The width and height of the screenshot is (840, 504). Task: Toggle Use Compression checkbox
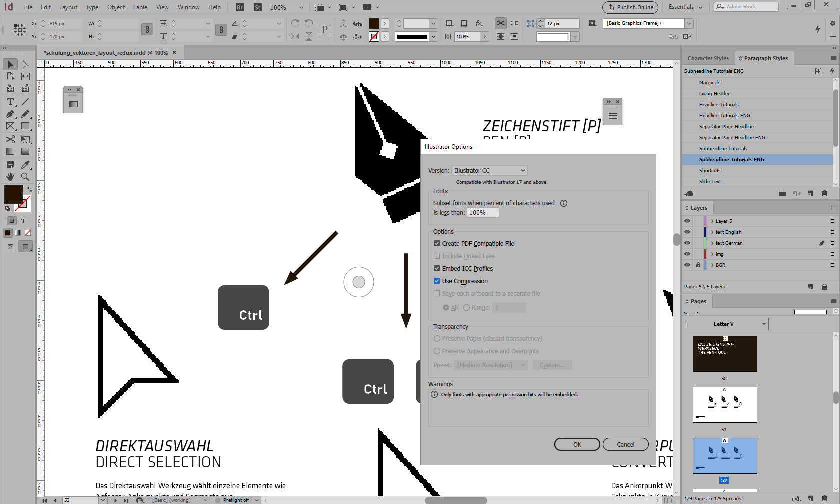(437, 281)
